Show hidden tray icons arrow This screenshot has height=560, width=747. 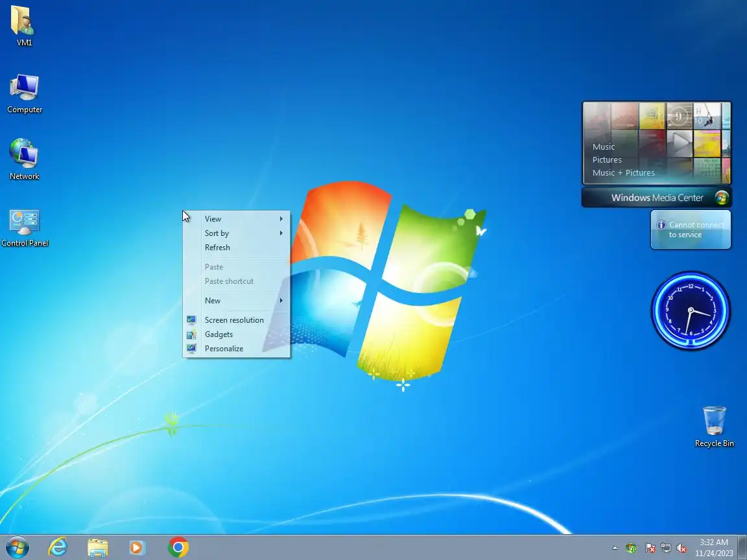(615, 548)
